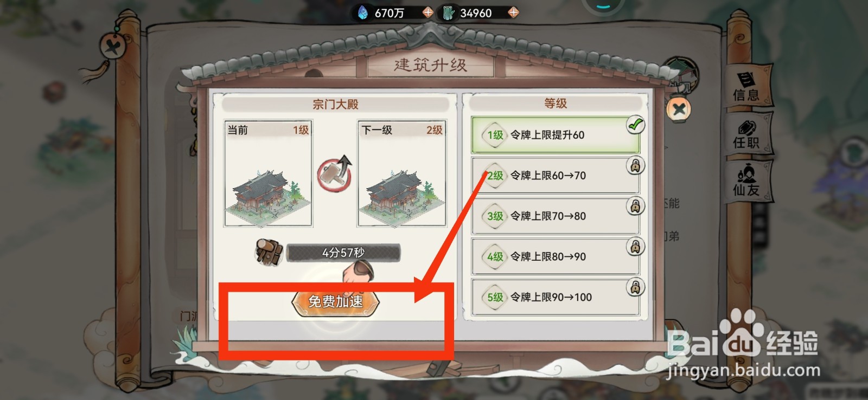Open the 信息 side tab

click(748, 87)
